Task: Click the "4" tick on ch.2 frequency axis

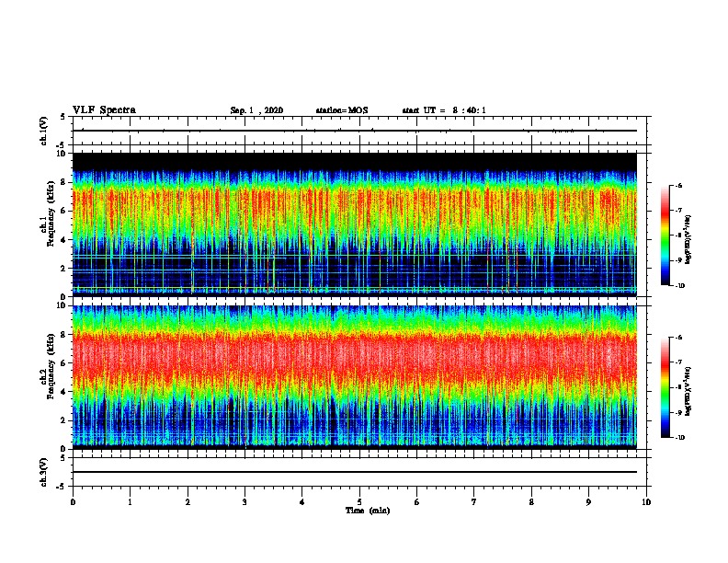Action: point(64,392)
